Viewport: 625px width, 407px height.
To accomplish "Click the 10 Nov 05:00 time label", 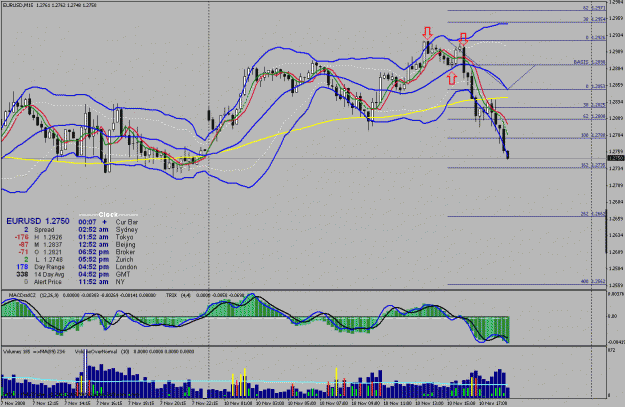I will pyautogui.click(x=301, y=403).
